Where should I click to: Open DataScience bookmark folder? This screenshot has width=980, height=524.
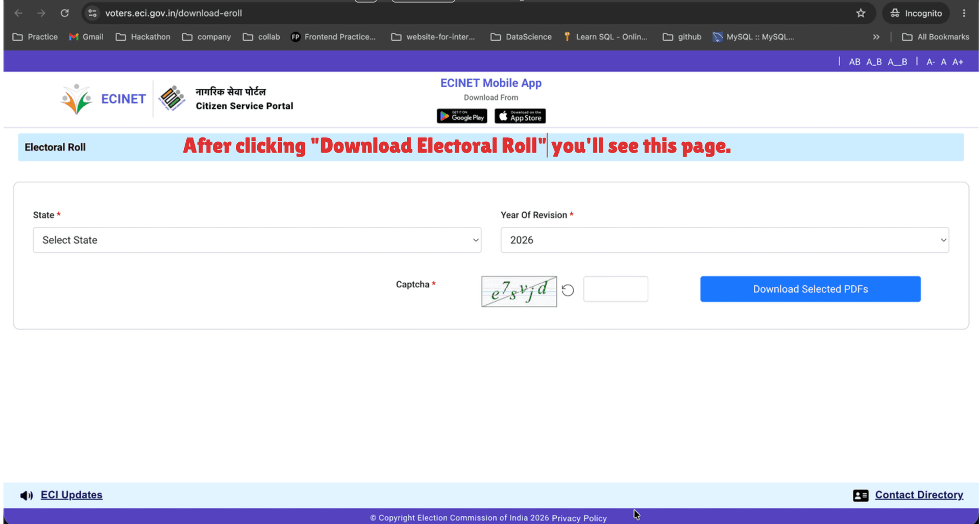tap(521, 37)
